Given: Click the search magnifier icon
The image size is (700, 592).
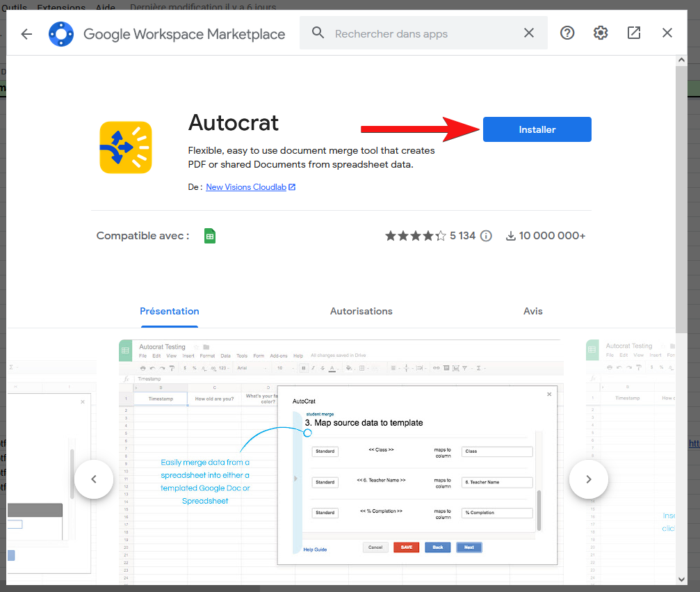Looking at the screenshot, I should click(318, 33).
